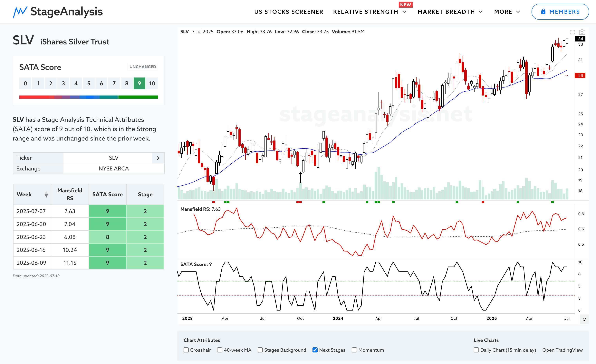The width and height of the screenshot is (596, 364).
Task: Click the lock icon in Members button
Action: pyautogui.click(x=543, y=11)
